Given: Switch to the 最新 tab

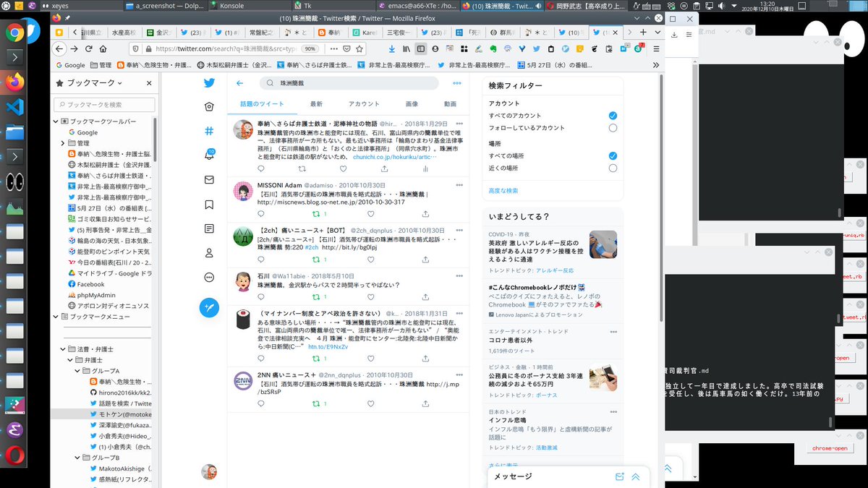Looking at the screenshot, I should click(x=316, y=104).
